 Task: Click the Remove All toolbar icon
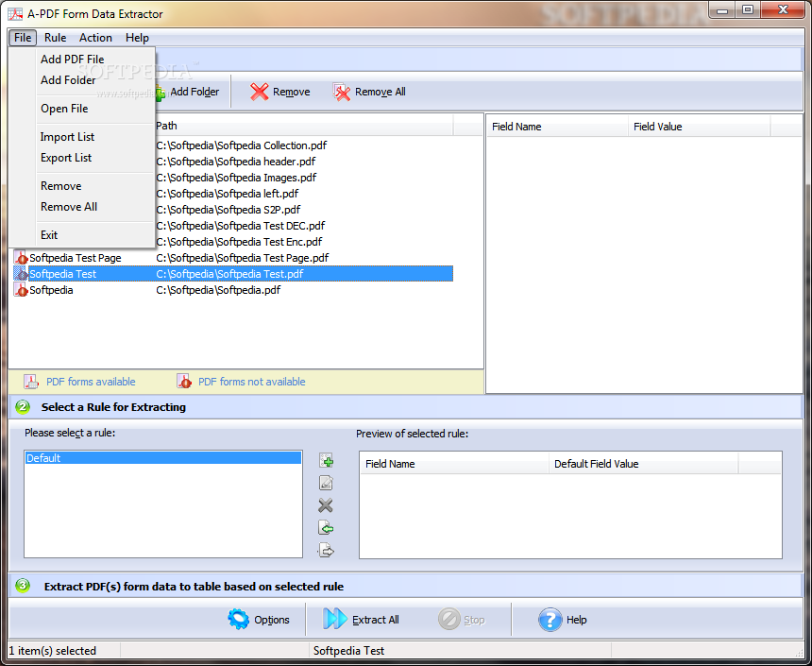pos(342,92)
